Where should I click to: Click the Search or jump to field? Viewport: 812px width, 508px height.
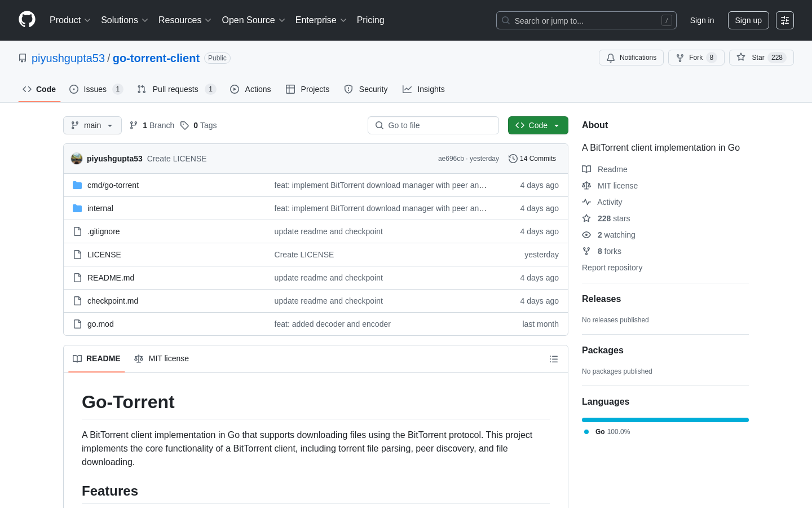tap(586, 20)
